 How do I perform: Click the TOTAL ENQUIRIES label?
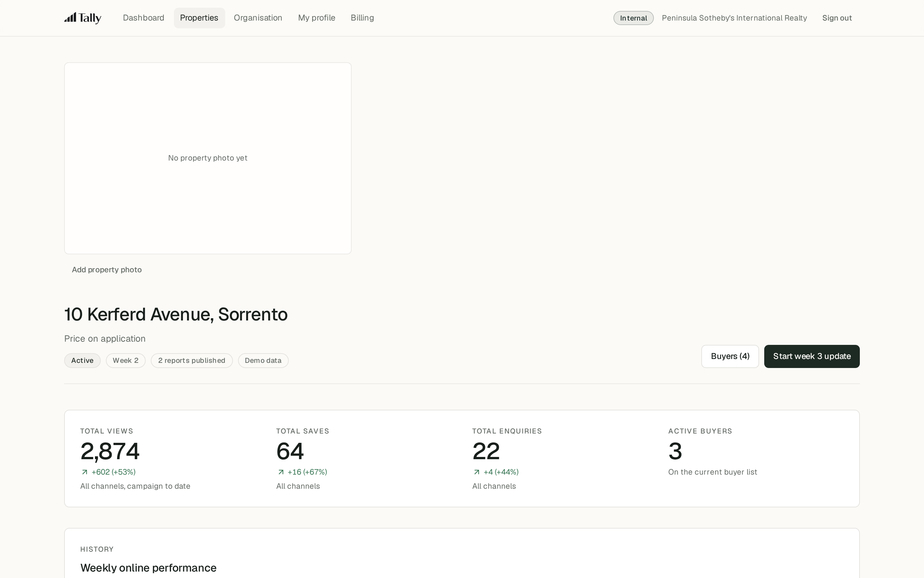(507, 431)
